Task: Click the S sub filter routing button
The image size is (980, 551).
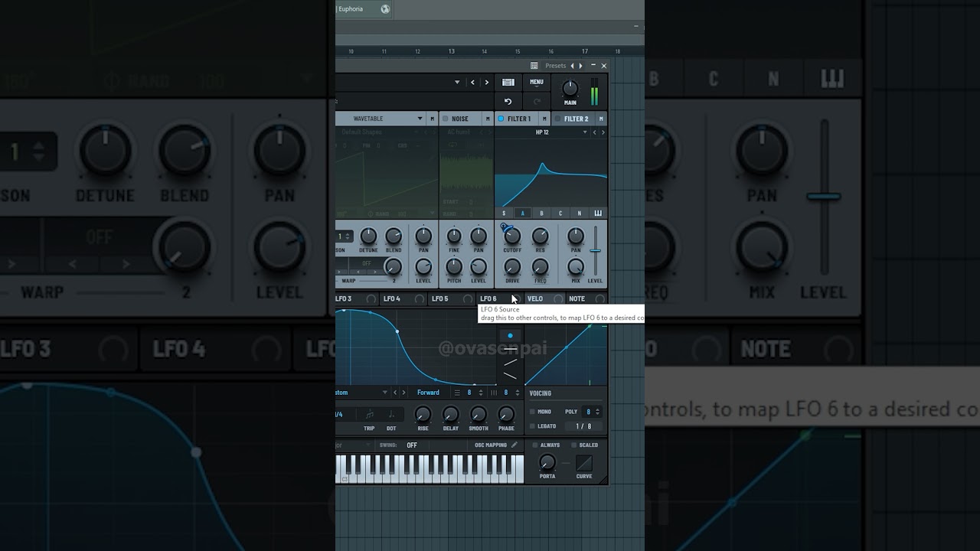Action: coord(504,214)
